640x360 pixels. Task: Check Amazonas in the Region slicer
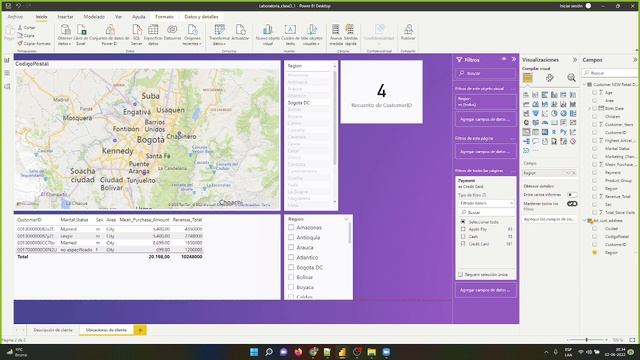(291, 227)
